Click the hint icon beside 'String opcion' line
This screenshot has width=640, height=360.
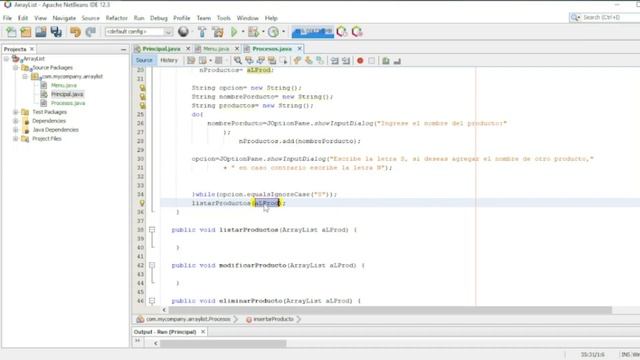(142, 88)
